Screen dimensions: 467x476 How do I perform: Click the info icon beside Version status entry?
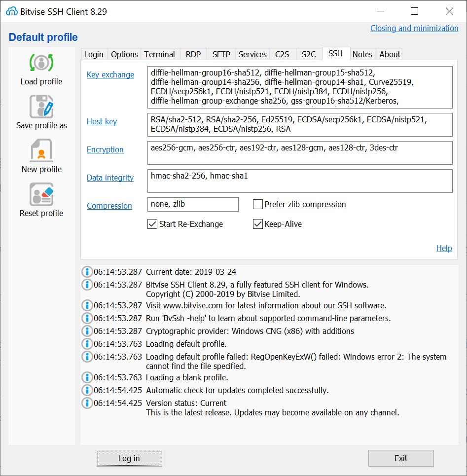[87, 403]
